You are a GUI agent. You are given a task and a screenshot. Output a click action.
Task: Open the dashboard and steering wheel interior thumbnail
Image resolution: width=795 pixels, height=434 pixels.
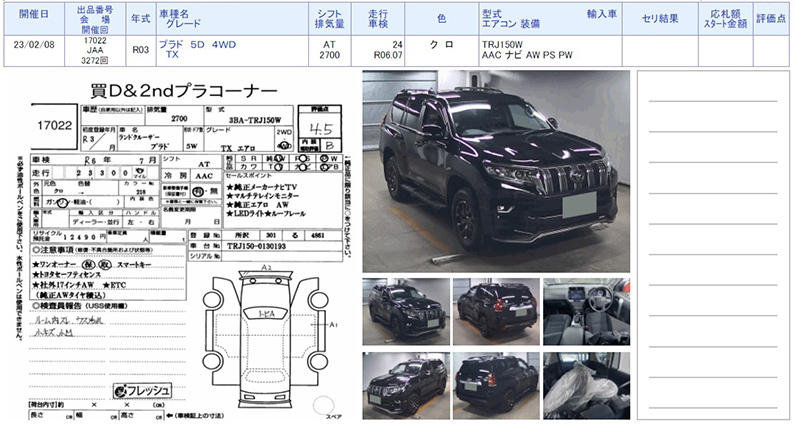point(586,312)
